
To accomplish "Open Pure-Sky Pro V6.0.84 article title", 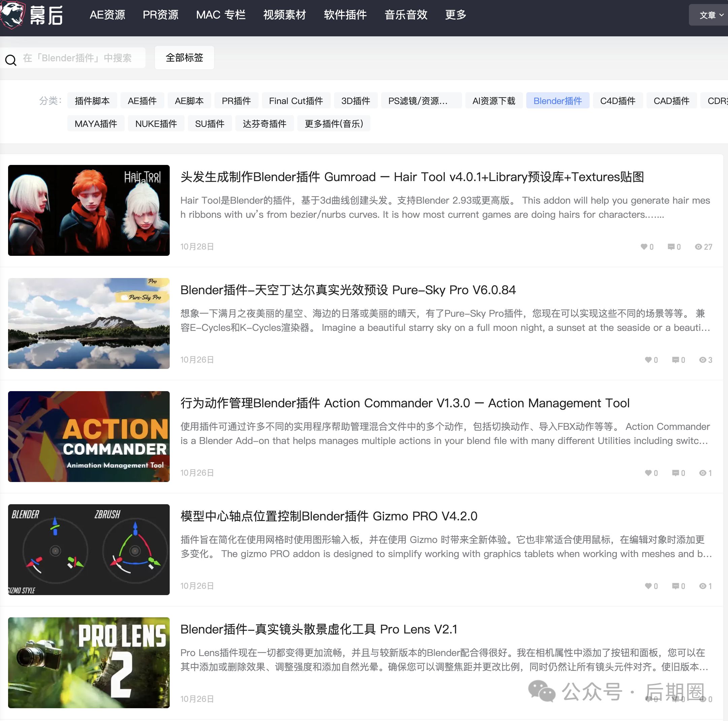I will click(x=348, y=290).
